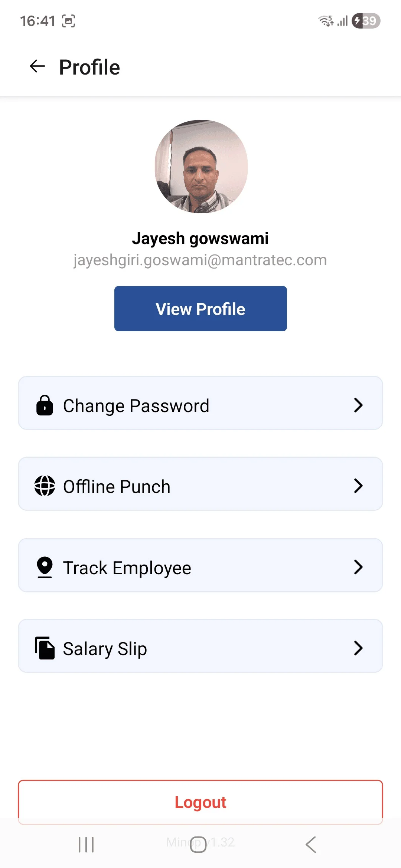Select the Track Employee menu label

[127, 568]
